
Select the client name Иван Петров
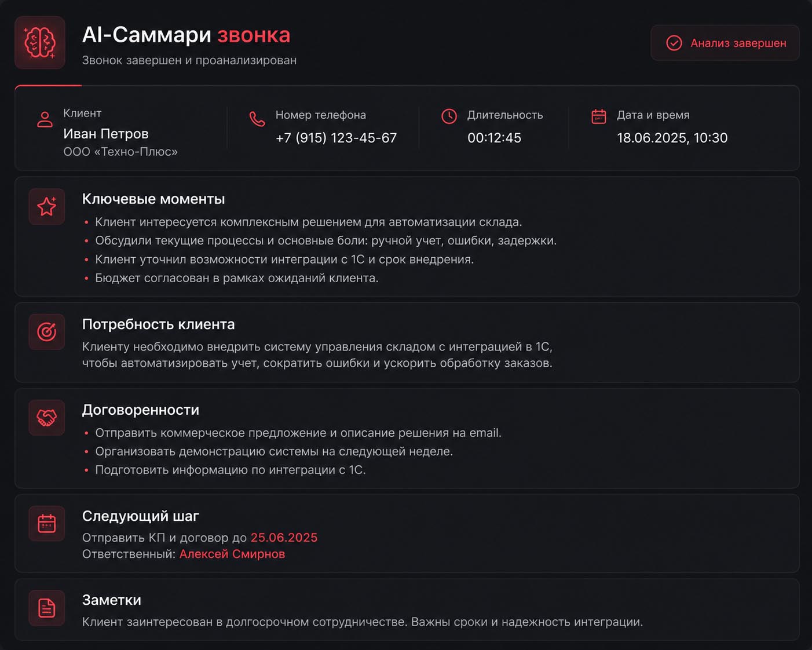point(106,134)
